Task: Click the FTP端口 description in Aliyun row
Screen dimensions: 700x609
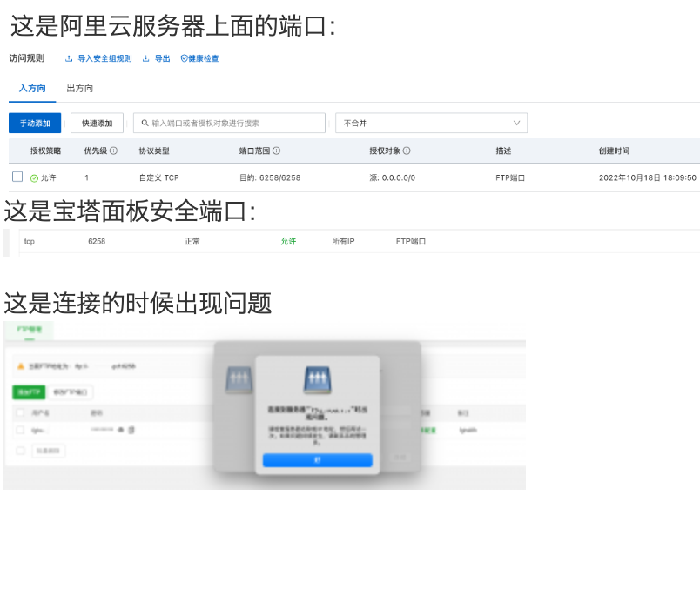Action: click(510, 178)
